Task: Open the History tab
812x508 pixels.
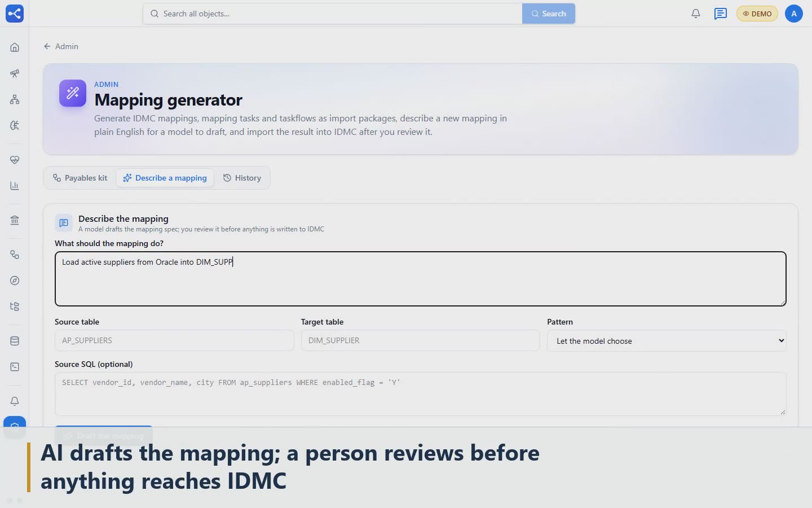Action: coord(242,178)
